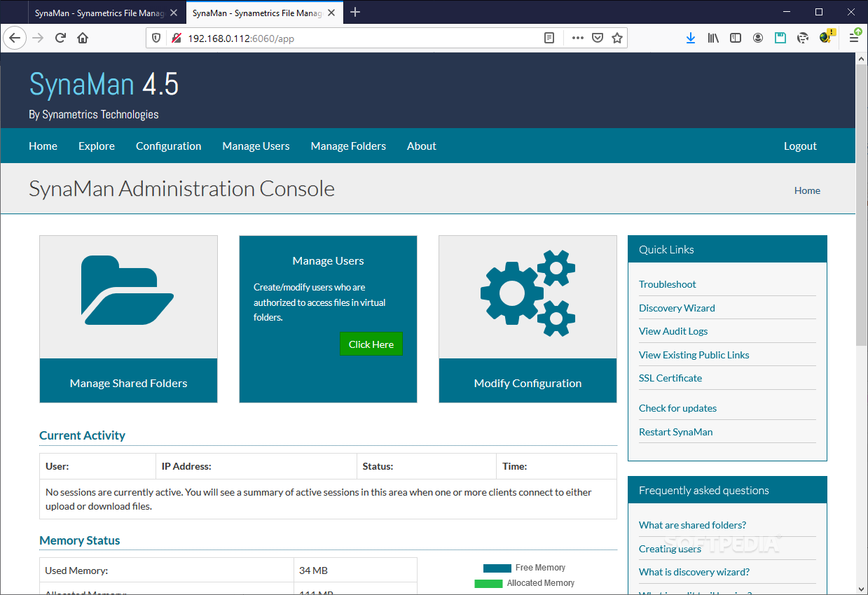Open the Firefox account avatar icon

coord(758,38)
